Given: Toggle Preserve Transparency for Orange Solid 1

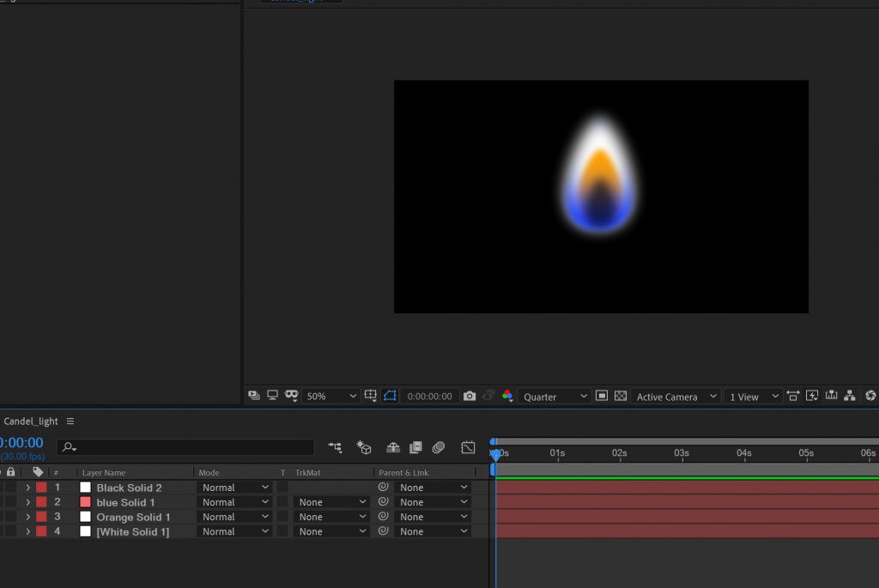Looking at the screenshot, I should tap(282, 516).
